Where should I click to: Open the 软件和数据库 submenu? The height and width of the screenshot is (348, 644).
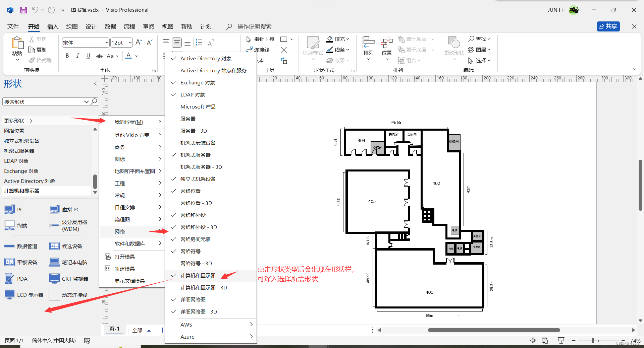pos(132,243)
